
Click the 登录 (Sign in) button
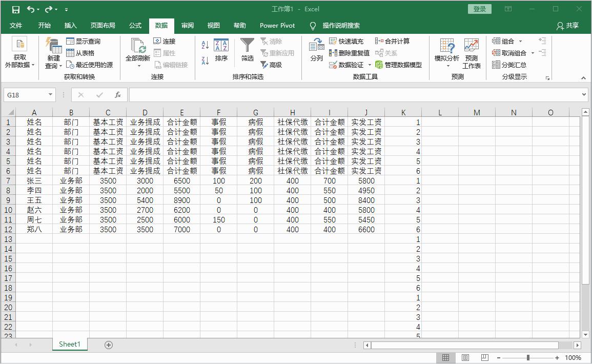(479, 9)
